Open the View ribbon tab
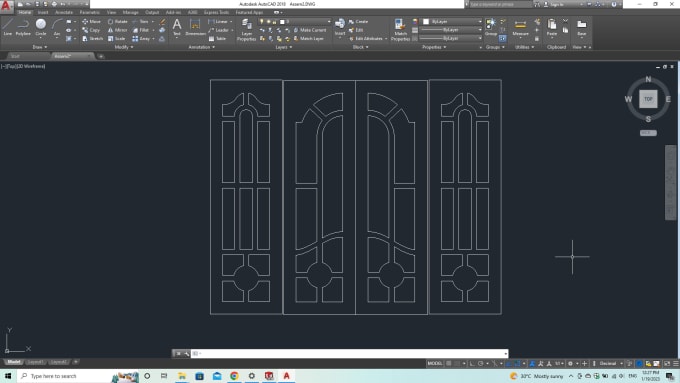 tap(111, 12)
